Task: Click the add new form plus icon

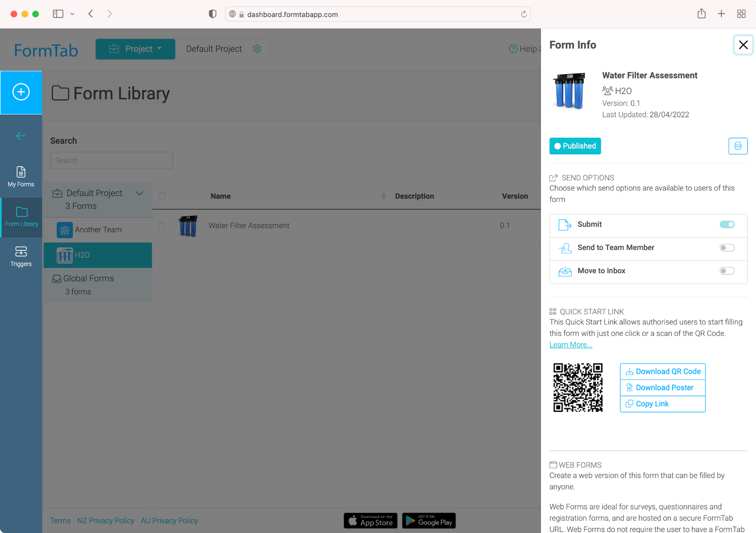Action: coord(21,92)
